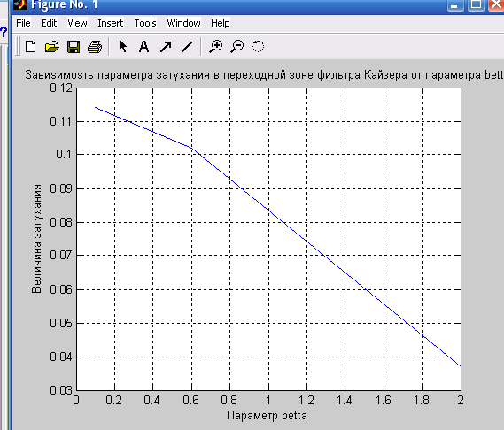This screenshot has width=504, height=430.
Task: Open a file with the folder icon
Action: (x=52, y=47)
